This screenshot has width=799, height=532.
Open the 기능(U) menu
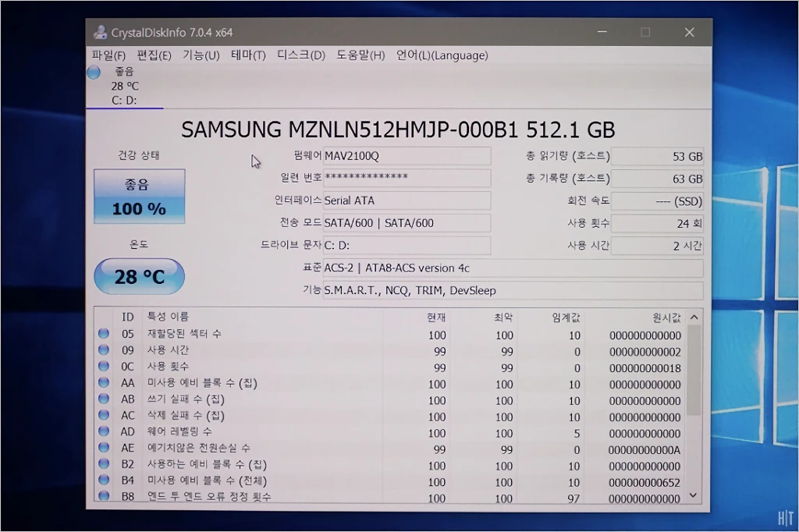coord(201,55)
